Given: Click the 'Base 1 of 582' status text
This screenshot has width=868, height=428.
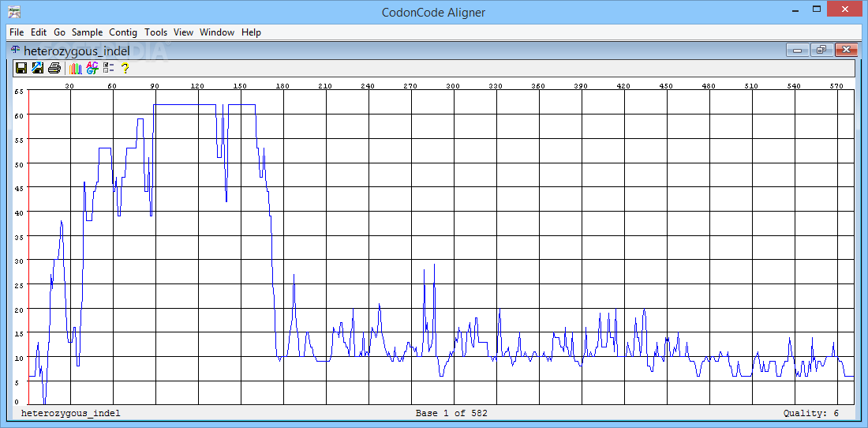Looking at the screenshot, I should [451, 414].
